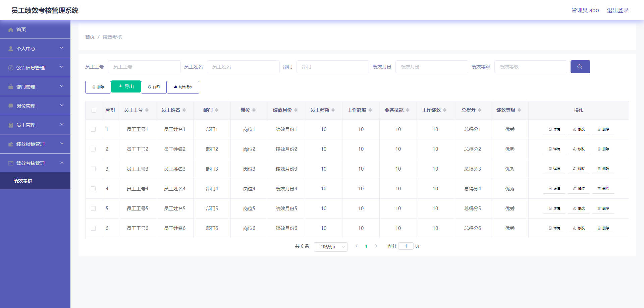Sort by 工作态度 column arrows
This screenshot has width=644, height=308.
370,110
